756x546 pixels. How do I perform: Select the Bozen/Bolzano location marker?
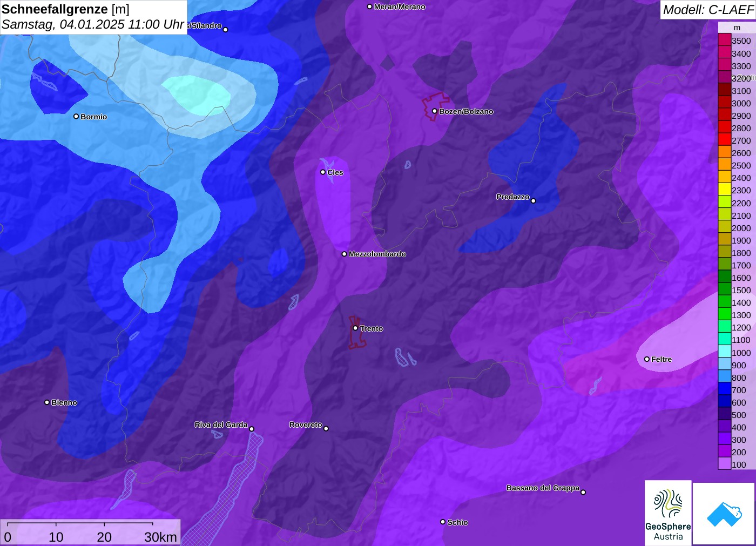coord(434,111)
